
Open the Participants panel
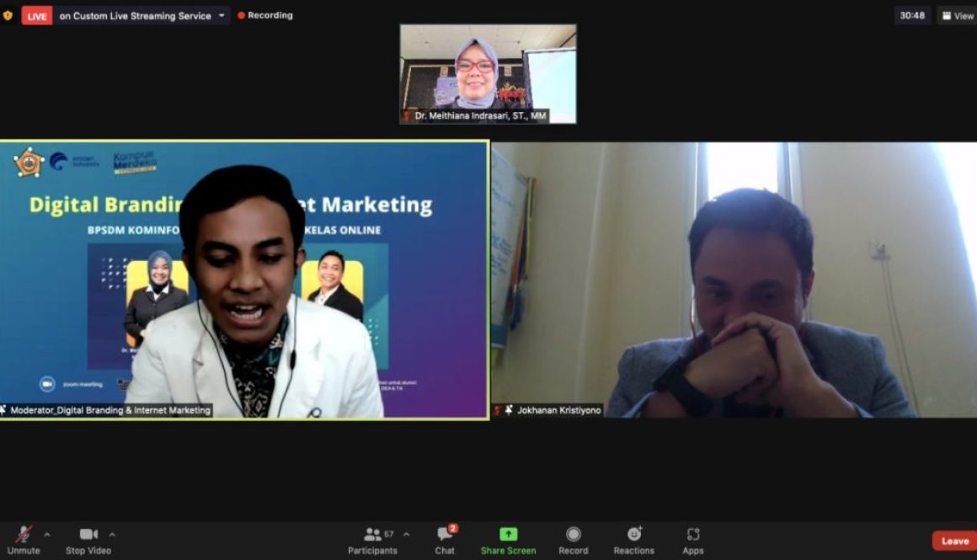tap(372, 539)
